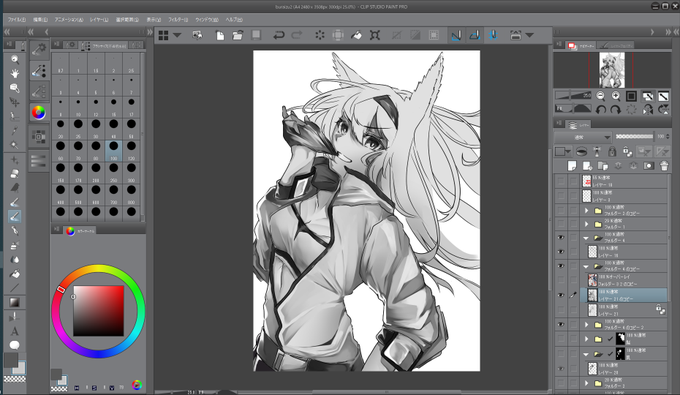Click the Navigator zoom slider

573,96
